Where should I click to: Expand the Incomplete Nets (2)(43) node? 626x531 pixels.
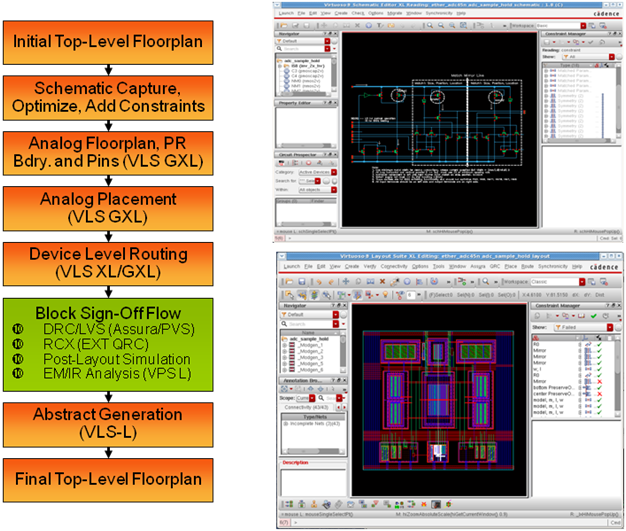(285, 424)
